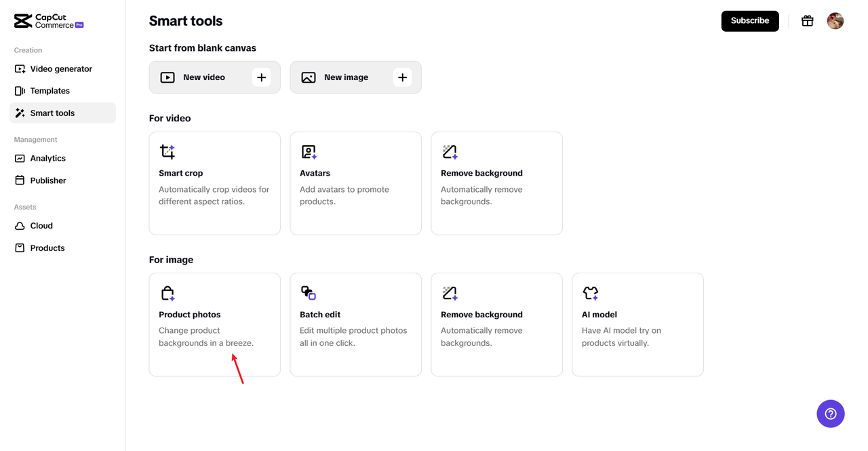Screen dimensions: 868x451
Task: Click the Smart crop tool icon
Action: click(x=167, y=151)
